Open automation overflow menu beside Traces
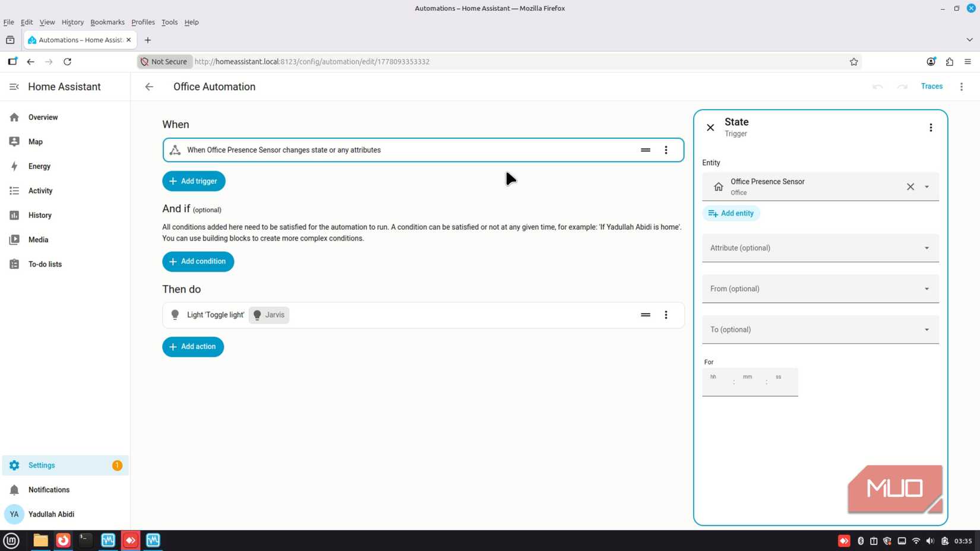This screenshot has width=980, height=551. (962, 87)
